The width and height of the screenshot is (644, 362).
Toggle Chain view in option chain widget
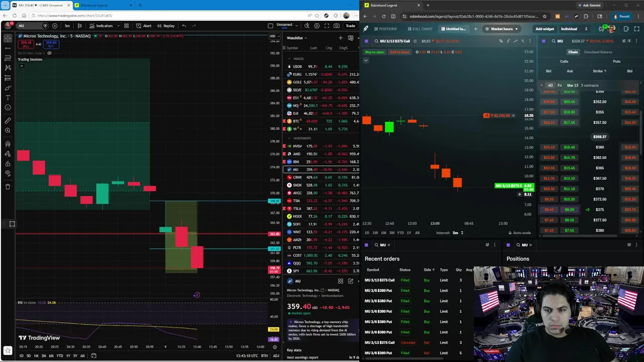pyautogui.click(x=573, y=52)
